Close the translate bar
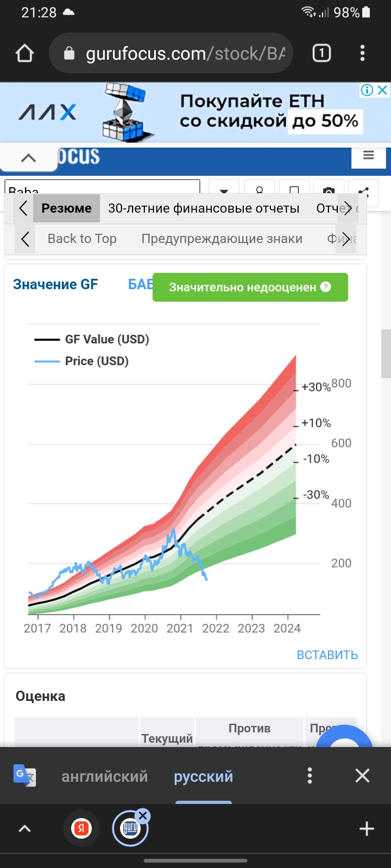This screenshot has height=868, width=391. [362, 776]
